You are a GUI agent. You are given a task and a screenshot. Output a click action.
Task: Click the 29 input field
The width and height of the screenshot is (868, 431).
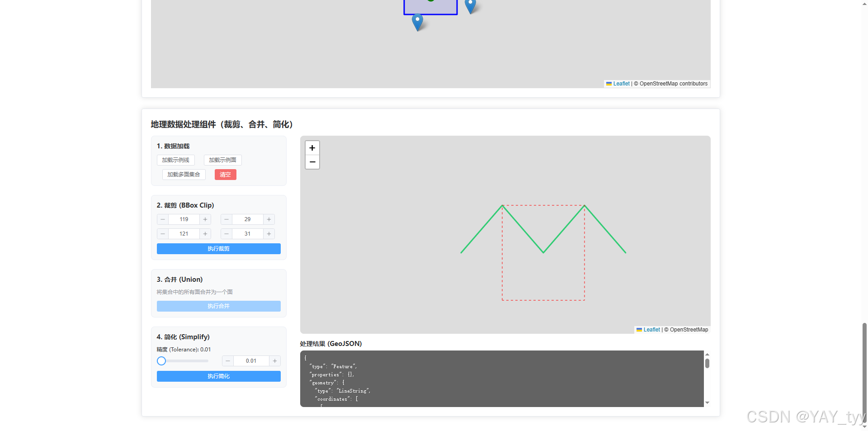coord(248,219)
